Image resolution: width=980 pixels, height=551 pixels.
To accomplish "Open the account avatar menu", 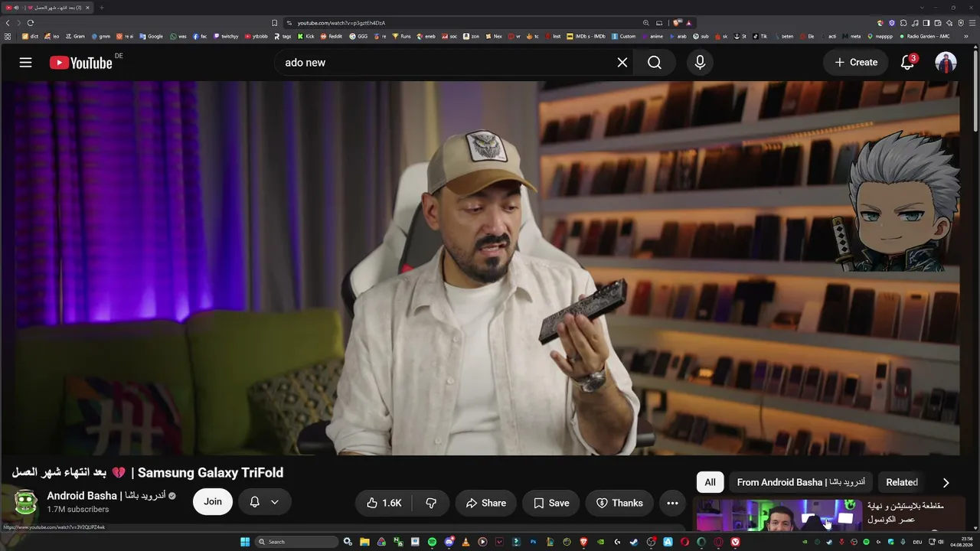I will coord(946,63).
